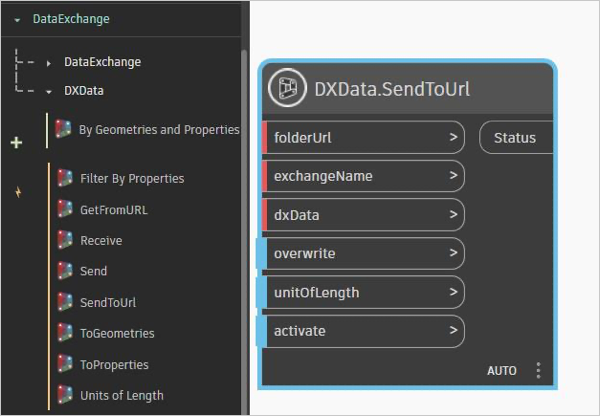The image size is (600, 416).
Task: Collapse the DXData tree category
Action: (48, 91)
